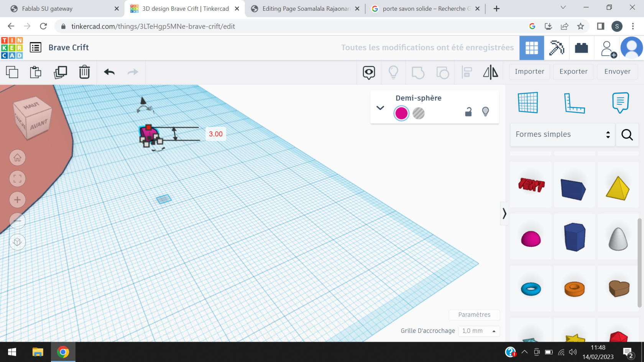Screen dimensions: 644x362
Task: Click the Importer button
Action: pos(529,72)
